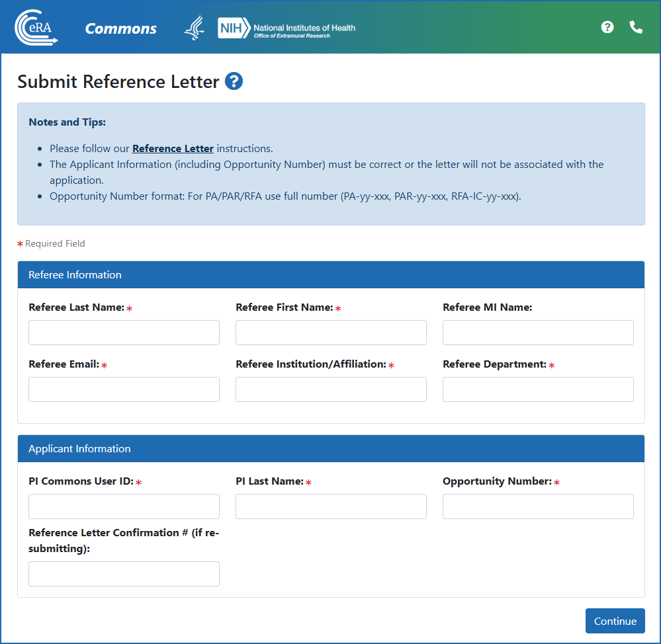Click the Commons wordmark in the banner
Image resolution: width=661 pixels, height=644 pixels.
point(120,28)
